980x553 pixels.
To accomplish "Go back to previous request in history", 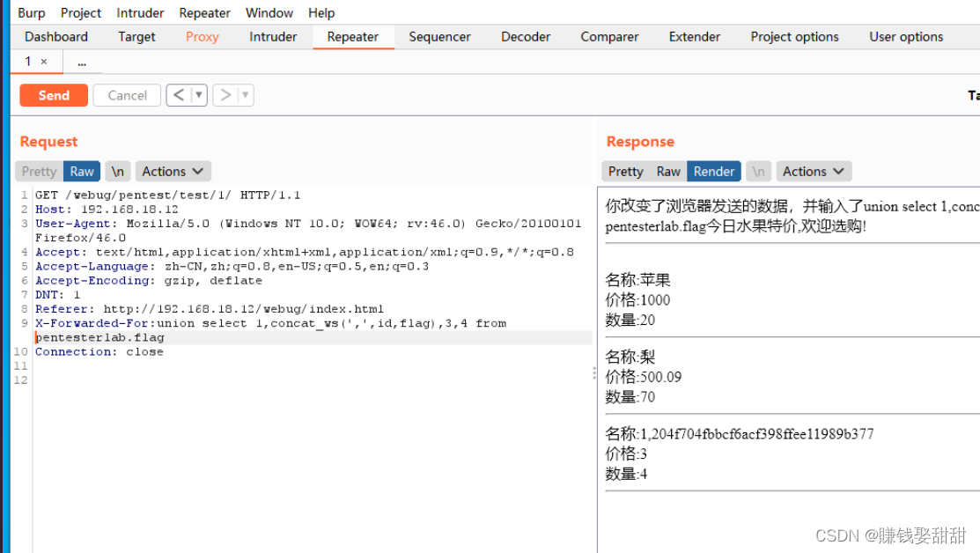I will [x=179, y=95].
